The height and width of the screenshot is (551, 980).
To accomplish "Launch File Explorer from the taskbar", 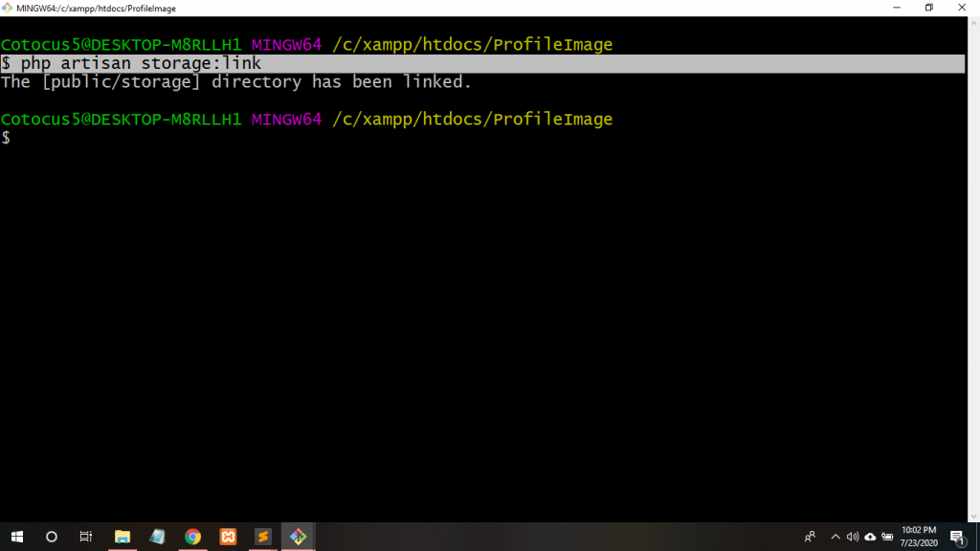I will coord(122,537).
